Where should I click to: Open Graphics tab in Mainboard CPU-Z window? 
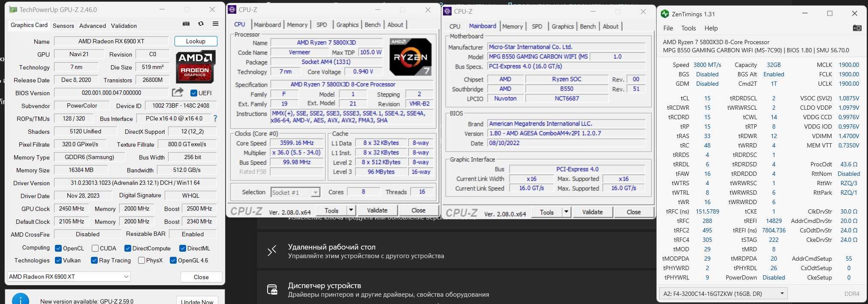click(563, 26)
